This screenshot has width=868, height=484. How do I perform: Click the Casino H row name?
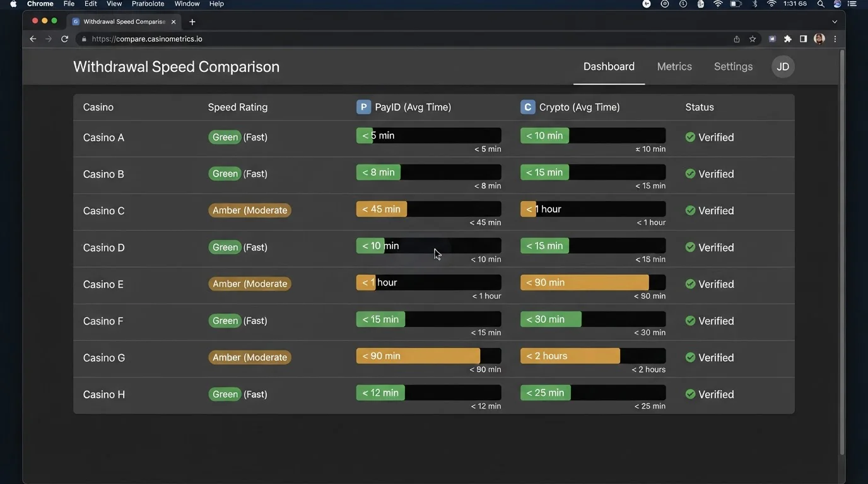(x=104, y=395)
